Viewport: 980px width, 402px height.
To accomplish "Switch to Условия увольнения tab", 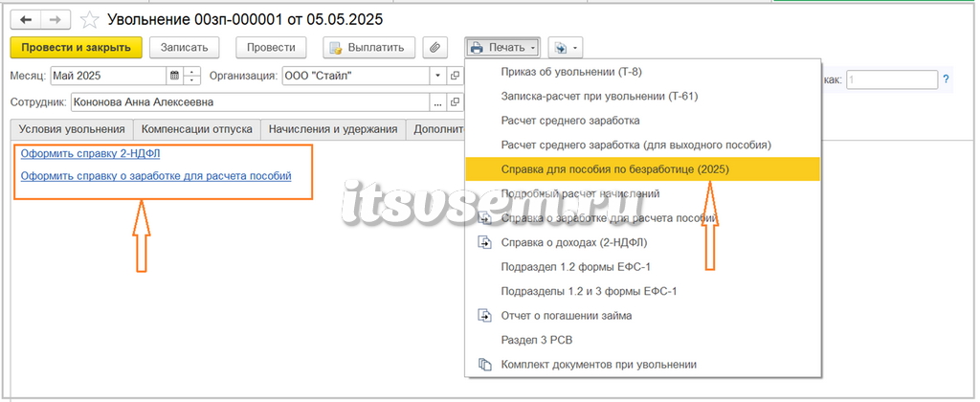I will (x=72, y=129).
